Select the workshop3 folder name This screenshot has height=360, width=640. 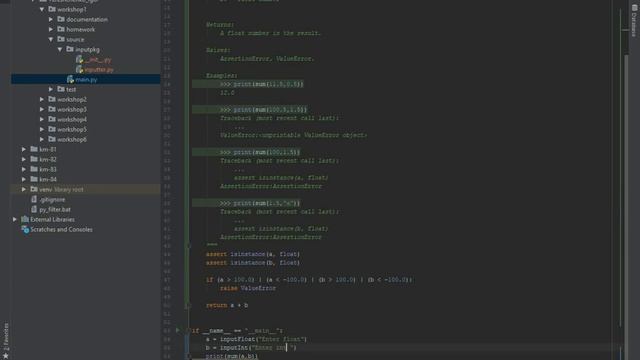(x=72, y=109)
